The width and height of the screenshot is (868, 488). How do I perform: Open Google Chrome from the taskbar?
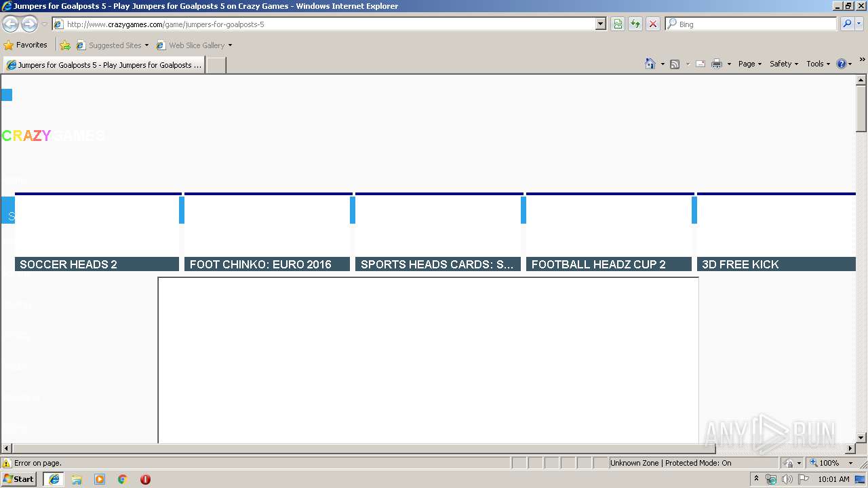tap(123, 479)
